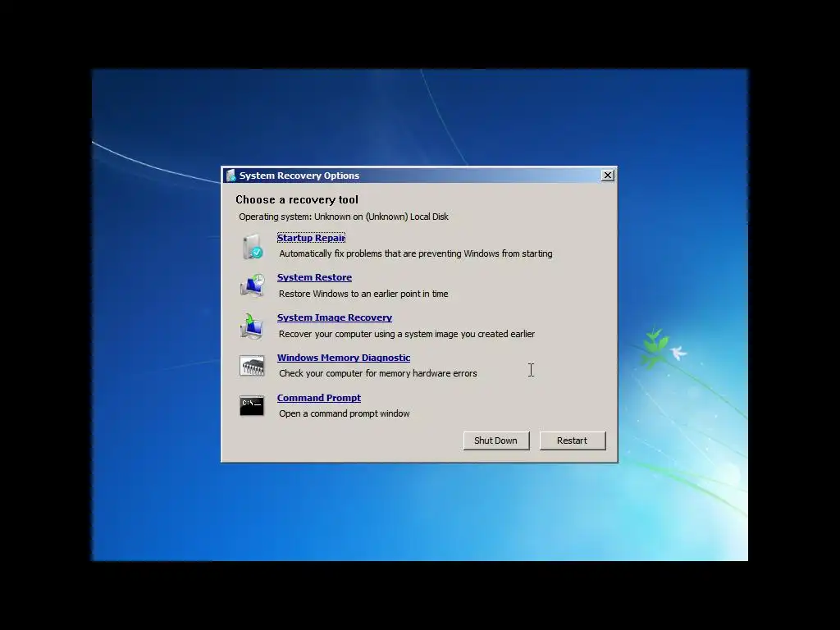840x630 pixels.
Task: Close the System Recovery Options dialog
Action: pyautogui.click(x=608, y=176)
